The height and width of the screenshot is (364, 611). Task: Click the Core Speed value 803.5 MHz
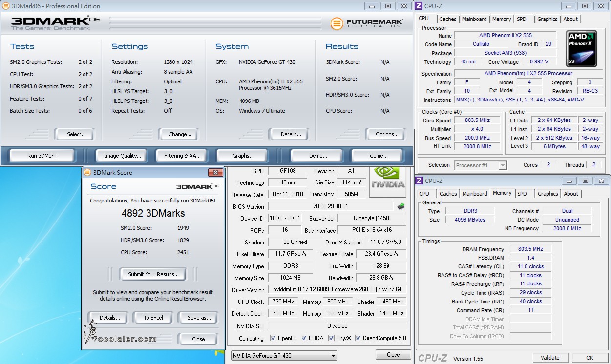[x=477, y=121]
